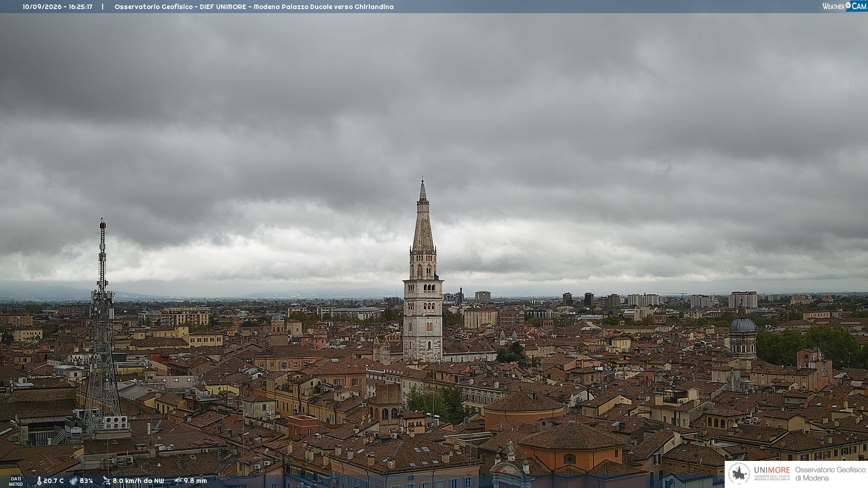Click the WeatherCAM logo
The height and width of the screenshot is (488, 868).
(x=844, y=6)
